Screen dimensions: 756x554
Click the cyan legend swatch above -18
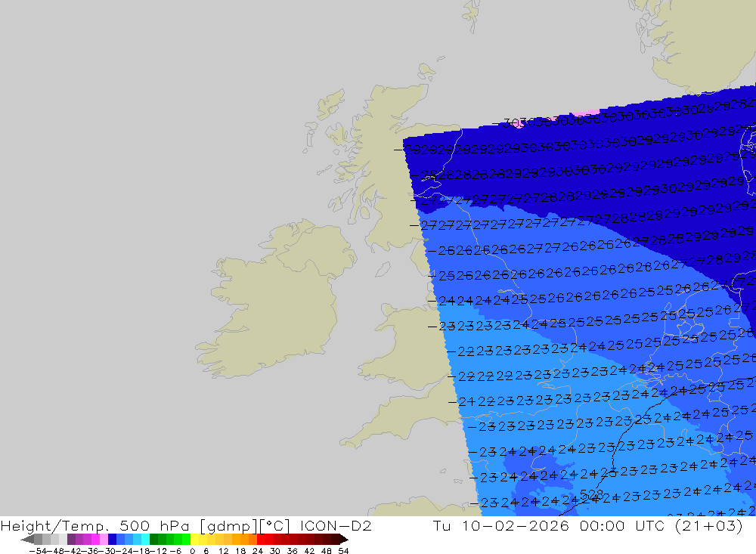click(146, 539)
